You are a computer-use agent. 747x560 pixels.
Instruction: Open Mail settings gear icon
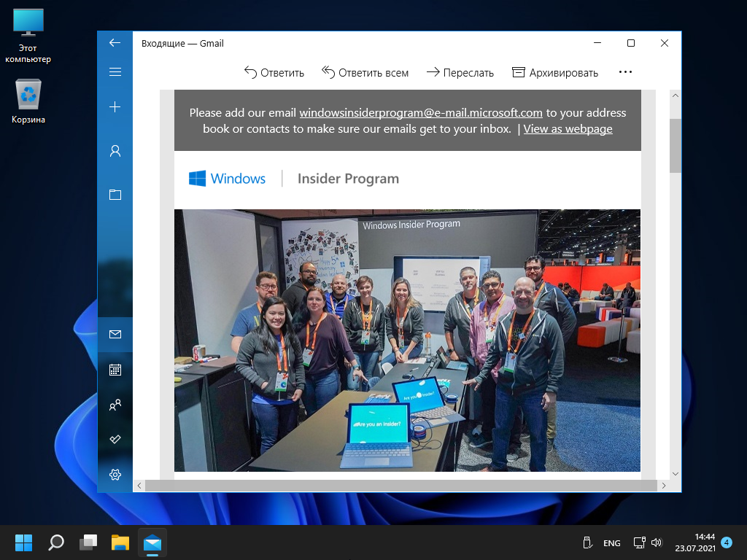(115, 475)
